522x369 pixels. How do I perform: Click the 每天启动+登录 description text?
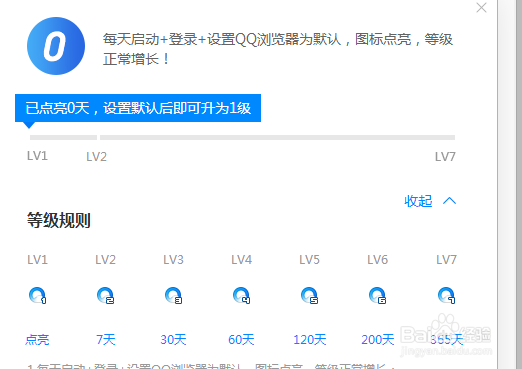pyautogui.click(x=278, y=49)
